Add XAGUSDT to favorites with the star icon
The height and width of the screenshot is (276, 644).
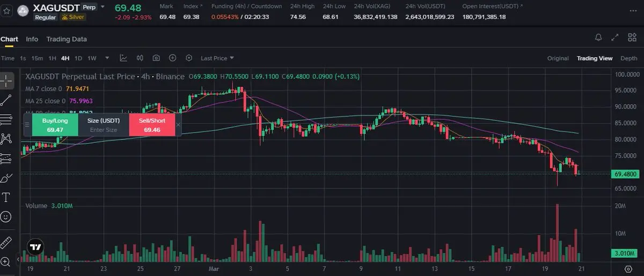pyautogui.click(x=7, y=10)
